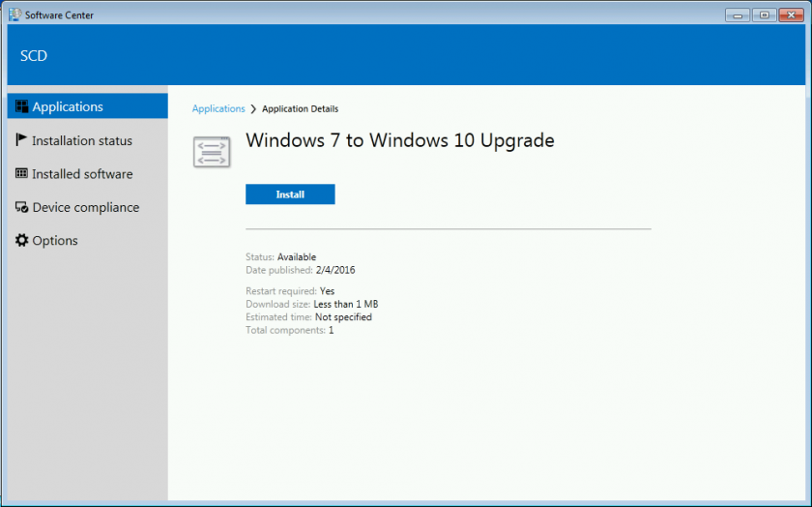Select the Applications label in the sidebar
Image resolution: width=812 pixels, height=507 pixels.
coord(68,107)
